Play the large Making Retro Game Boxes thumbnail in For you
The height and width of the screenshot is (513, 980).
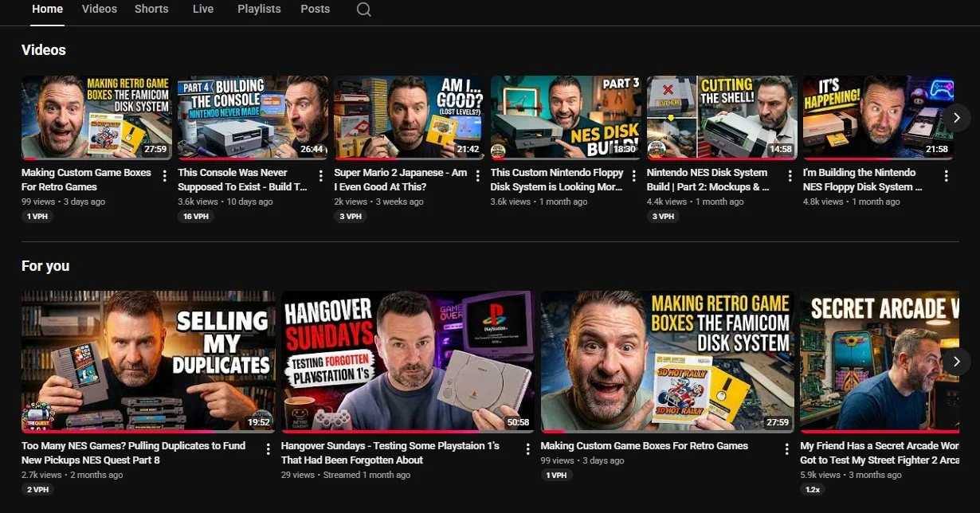[x=668, y=362]
